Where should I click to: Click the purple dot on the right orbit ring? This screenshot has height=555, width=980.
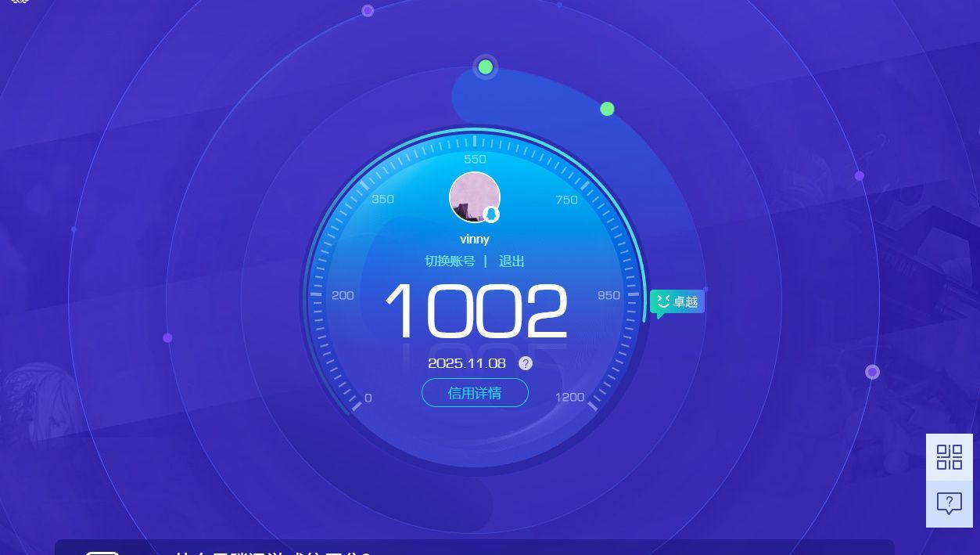click(x=872, y=373)
